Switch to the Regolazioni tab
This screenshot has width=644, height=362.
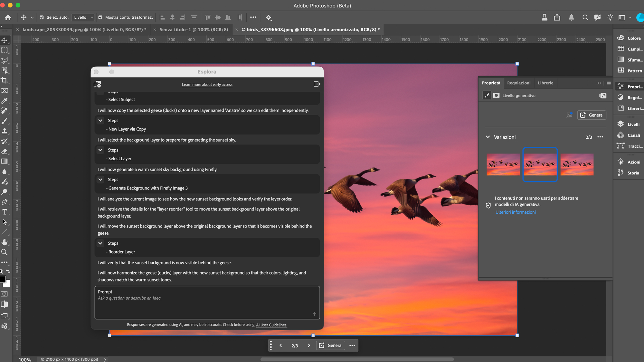(x=519, y=83)
